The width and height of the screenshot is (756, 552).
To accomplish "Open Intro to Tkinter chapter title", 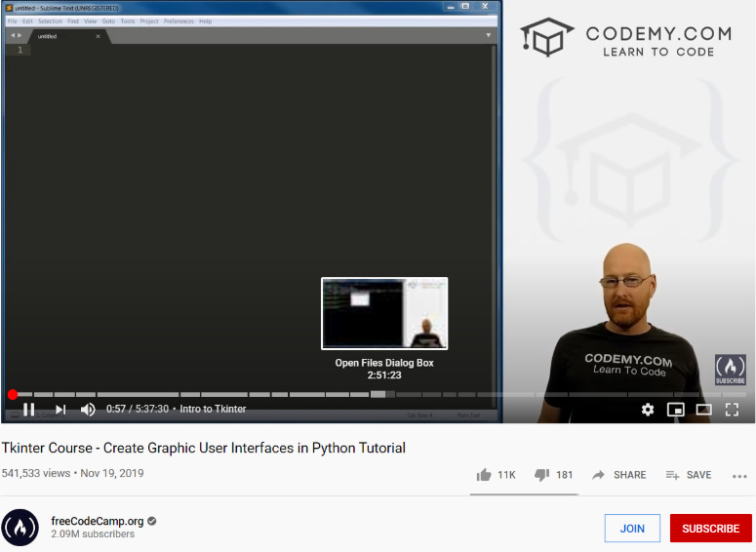I will (213, 409).
